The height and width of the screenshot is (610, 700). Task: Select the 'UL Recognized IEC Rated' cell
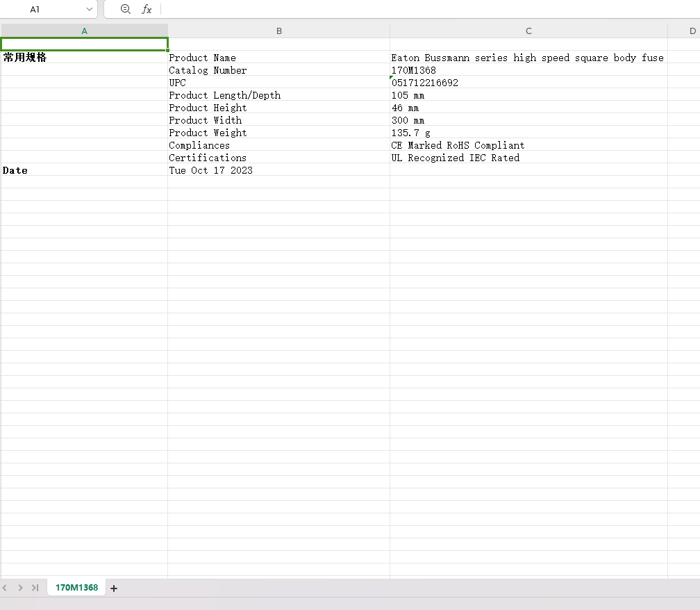pos(528,158)
